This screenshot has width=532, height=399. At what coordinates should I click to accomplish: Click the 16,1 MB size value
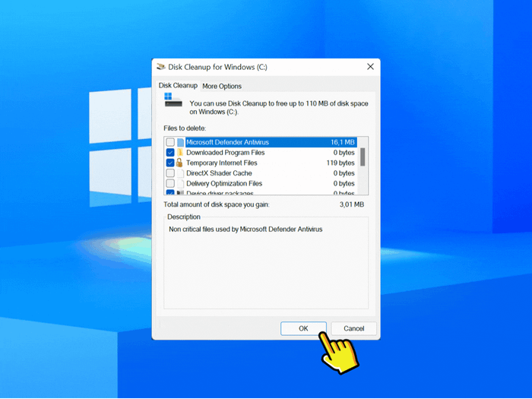click(x=343, y=142)
